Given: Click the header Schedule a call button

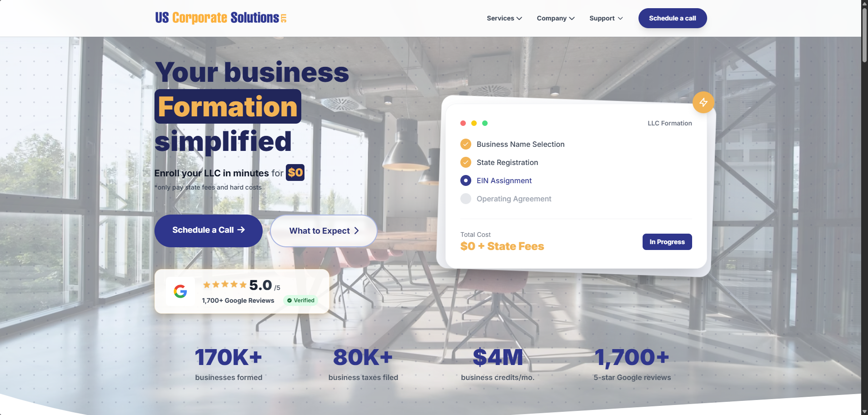Looking at the screenshot, I should [x=673, y=18].
